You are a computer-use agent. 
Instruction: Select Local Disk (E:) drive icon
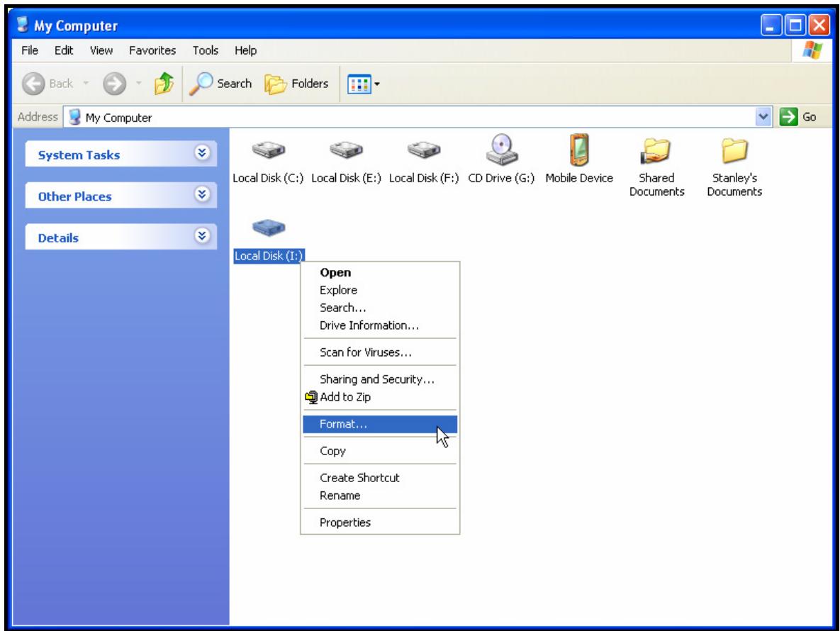tap(346, 150)
